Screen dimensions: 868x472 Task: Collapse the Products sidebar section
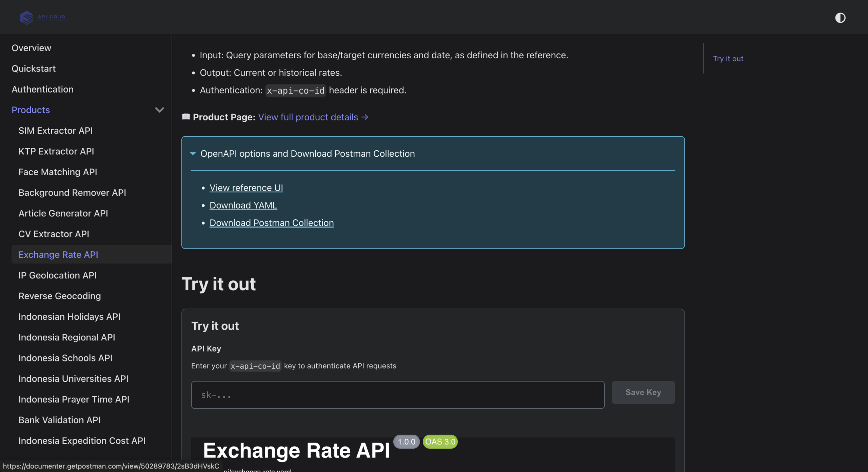coord(31,110)
